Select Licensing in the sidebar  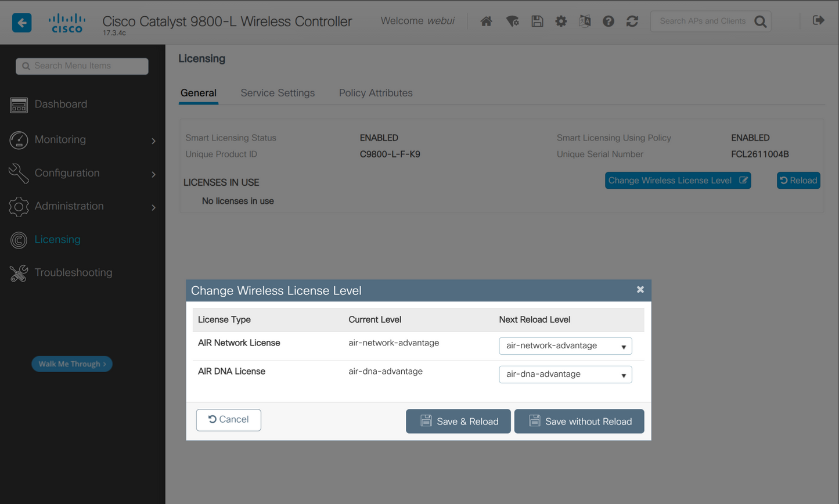click(57, 239)
